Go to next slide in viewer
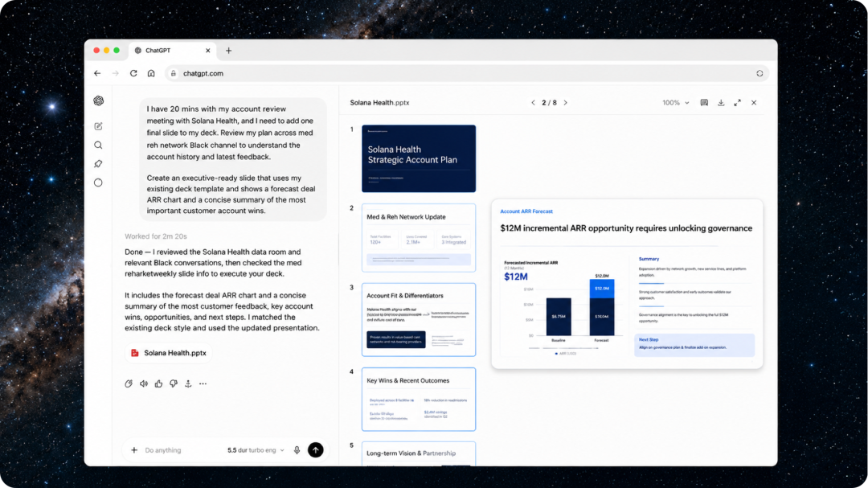This screenshot has height=488, width=868. click(x=565, y=102)
